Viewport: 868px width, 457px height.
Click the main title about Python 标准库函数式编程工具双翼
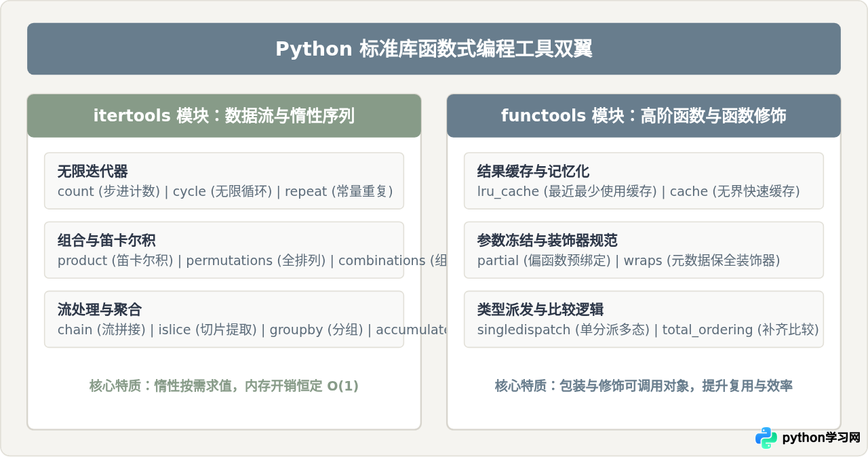click(434, 49)
